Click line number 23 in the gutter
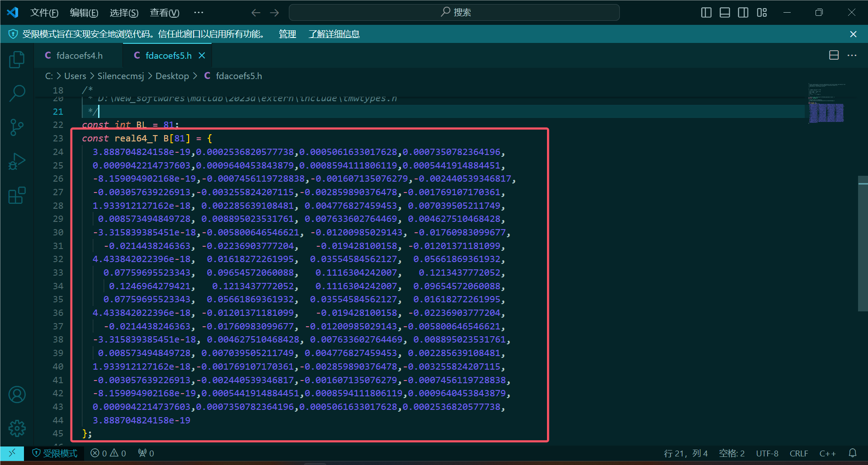 click(58, 138)
